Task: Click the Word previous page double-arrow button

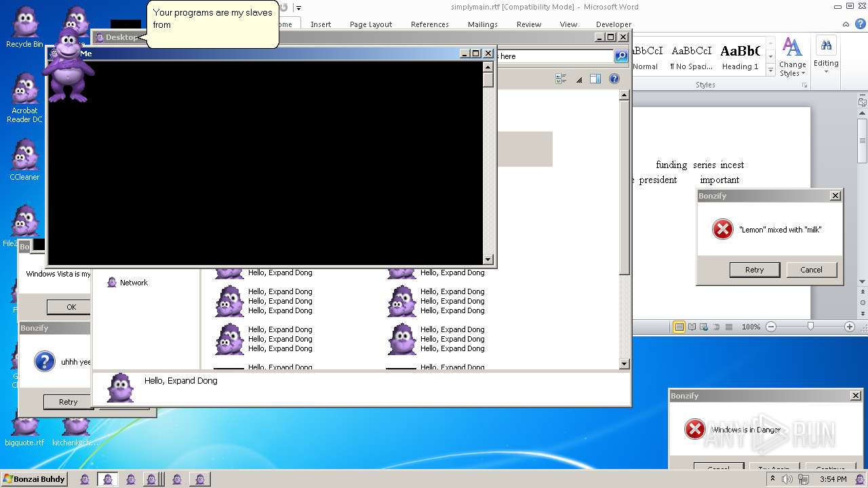Action: pyautogui.click(x=863, y=292)
